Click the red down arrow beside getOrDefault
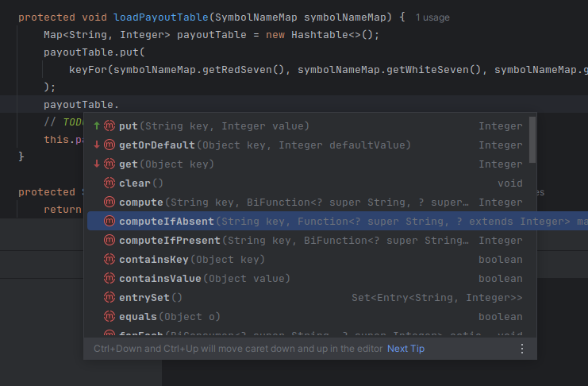Image resolution: width=588 pixels, height=386 pixels. point(97,145)
